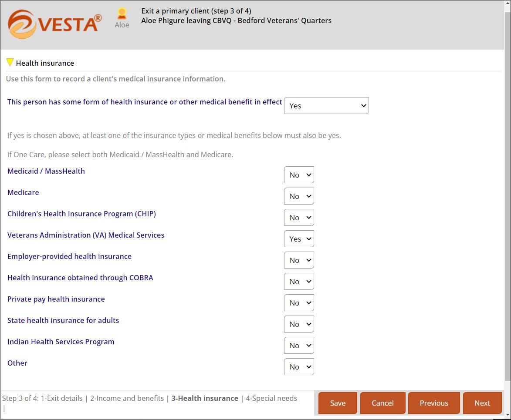Click the Medicare label
The width and height of the screenshot is (511, 420).
coord(23,192)
